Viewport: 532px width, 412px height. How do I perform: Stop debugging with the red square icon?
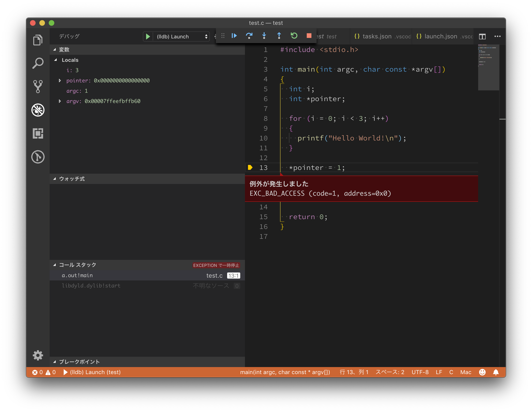point(309,36)
